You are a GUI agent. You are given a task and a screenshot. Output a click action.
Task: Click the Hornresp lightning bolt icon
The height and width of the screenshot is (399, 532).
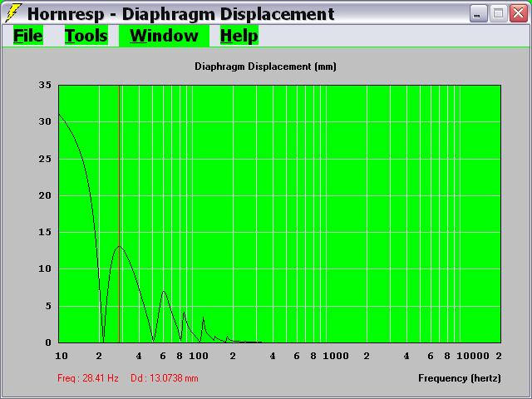tap(13, 13)
